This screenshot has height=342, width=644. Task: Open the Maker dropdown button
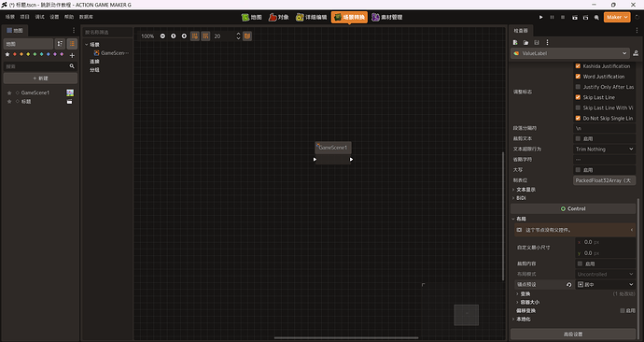(x=617, y=17)
